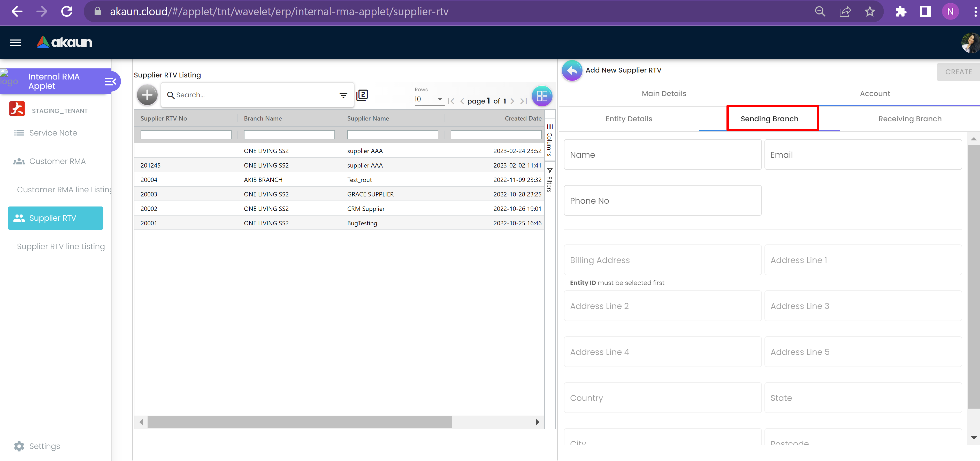Image resolution: width=980 pixels, height=461 pixels.
Task: Click the Name input field
Action: point(662,155)
